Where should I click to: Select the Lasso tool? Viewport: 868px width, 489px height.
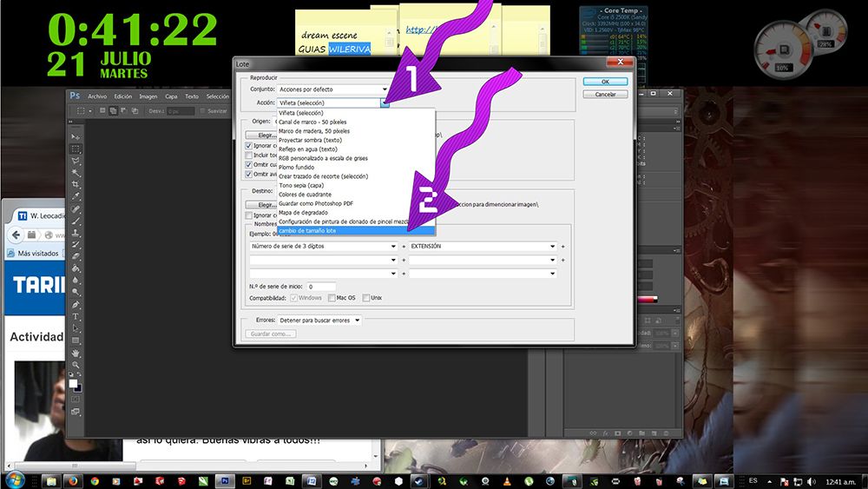click(76, 161)
